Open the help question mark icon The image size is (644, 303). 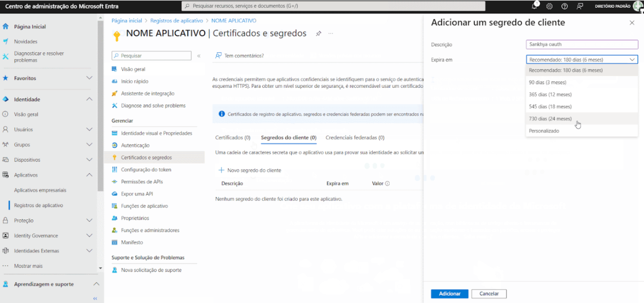click(564, 6)
